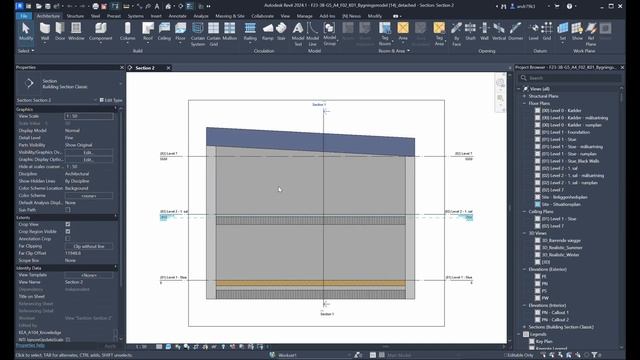Switch to the Collaborate ribbon tab
The height and width of the screenshot is (360, 640).
pyautogui.click(x=262, y=16)
